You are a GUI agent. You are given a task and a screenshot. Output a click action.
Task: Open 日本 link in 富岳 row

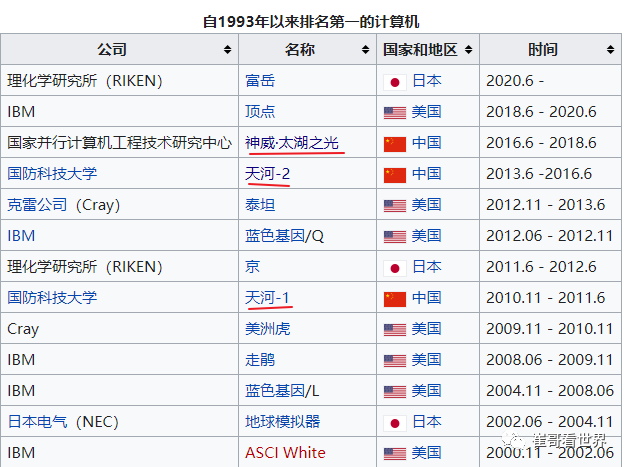pyautogui.click(x=427, y=81)
